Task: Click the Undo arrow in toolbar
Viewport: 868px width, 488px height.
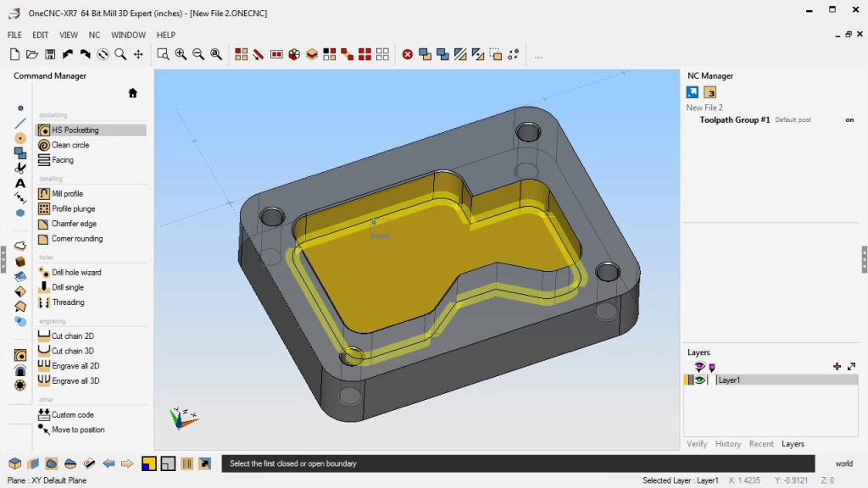Action: coord(68,54)
